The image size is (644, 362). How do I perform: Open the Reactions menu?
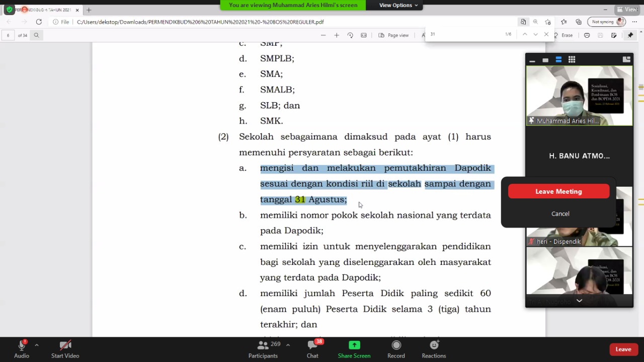tap(434, 349)
